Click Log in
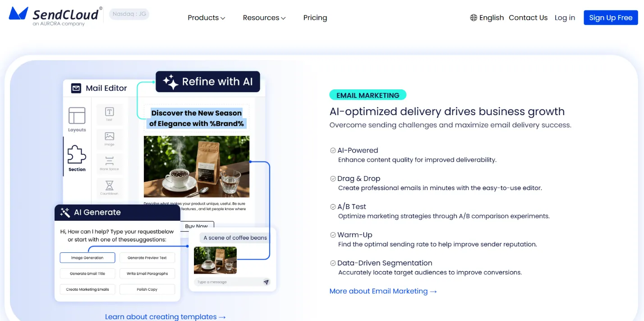Screen dimensions: 644x321 565,18
